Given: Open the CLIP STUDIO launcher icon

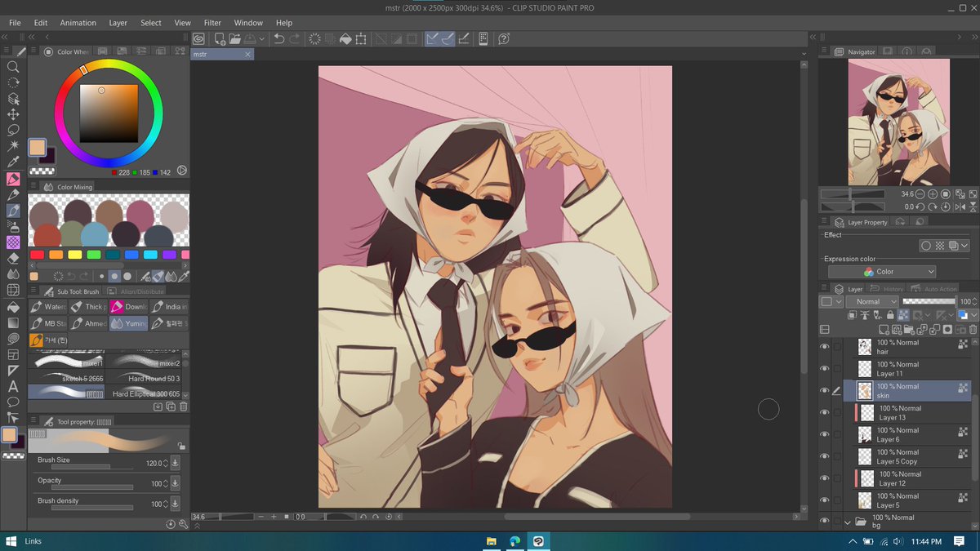Looking at the screenshot, I should [x=199, y=38].
